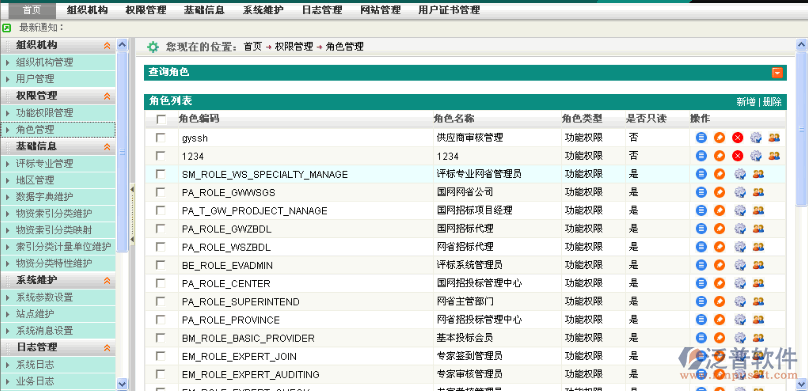
Task: Click green refresh icon beside 最新通知
Action: [7, 28]
